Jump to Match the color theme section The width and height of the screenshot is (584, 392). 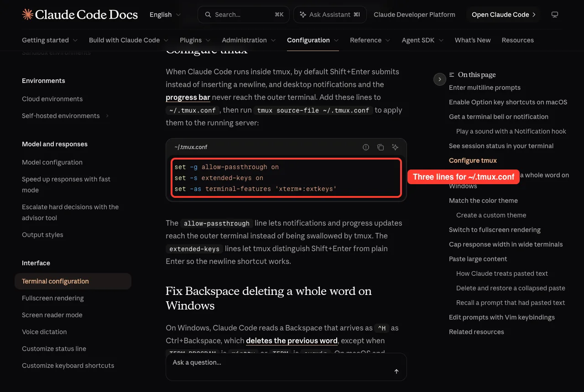point(483,201)
